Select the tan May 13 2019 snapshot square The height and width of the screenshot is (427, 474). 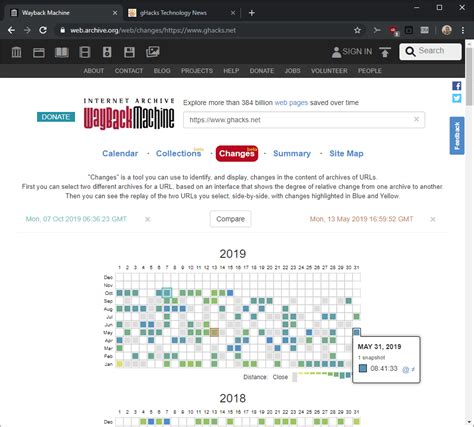[214, 332]
